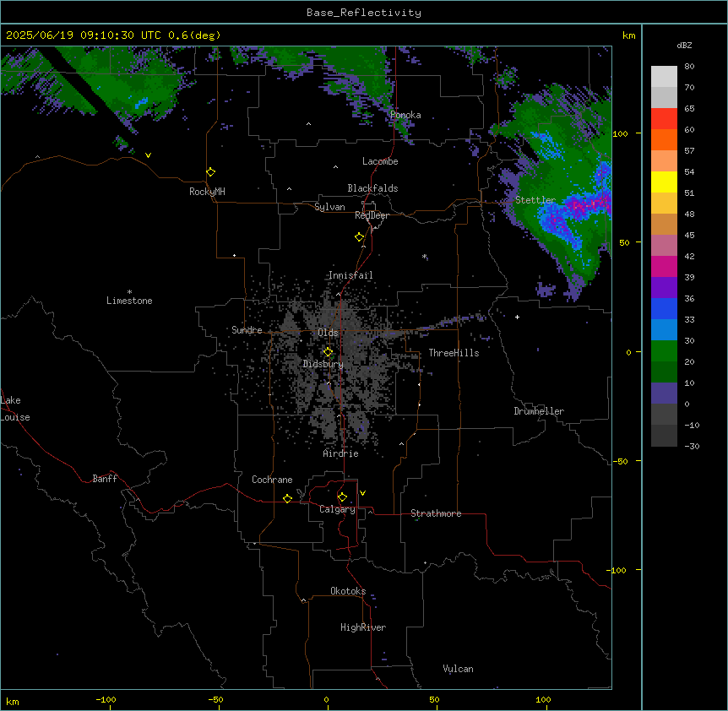Viewport: 728px width, 711px height.
Task: Click the yellow diamond marker below Cochrane
Action: click(x=287, y=498)
